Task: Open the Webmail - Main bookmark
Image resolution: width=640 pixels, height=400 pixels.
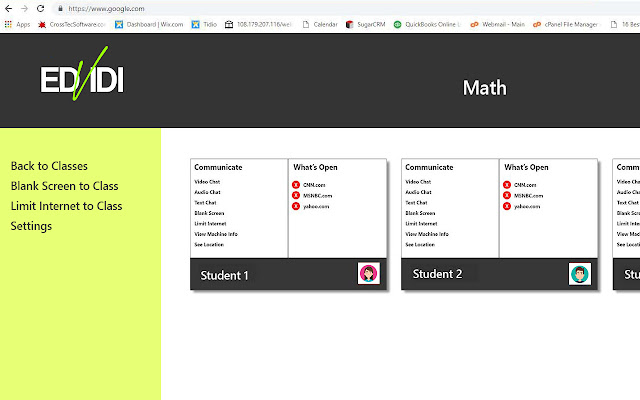Action: tap(498, 24)
